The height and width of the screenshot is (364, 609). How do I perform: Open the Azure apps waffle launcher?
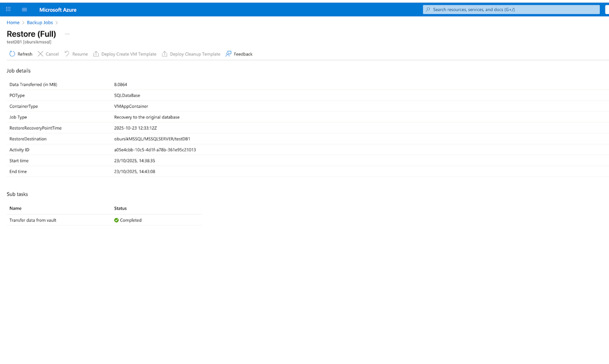coord(8,9)
